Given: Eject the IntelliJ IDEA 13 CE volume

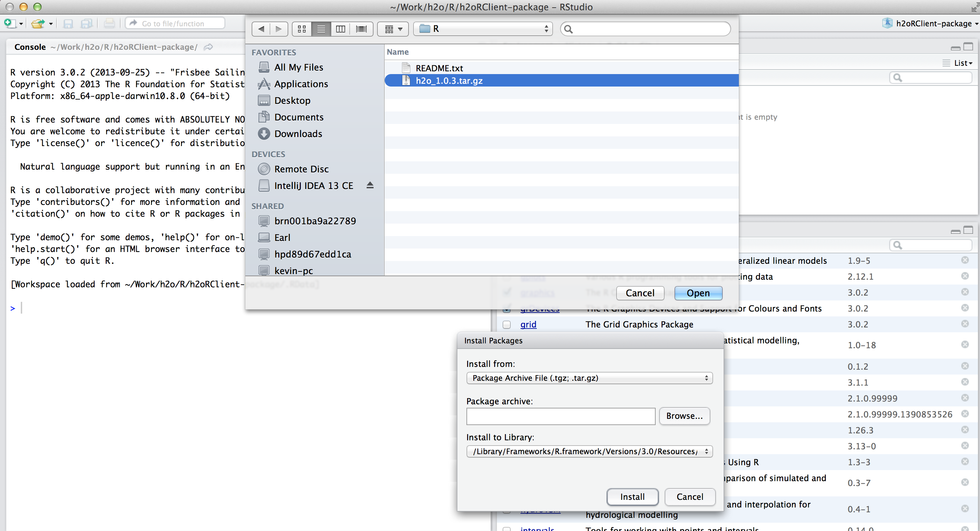Looking at the screenshot, I should click(x=370, y=185).
